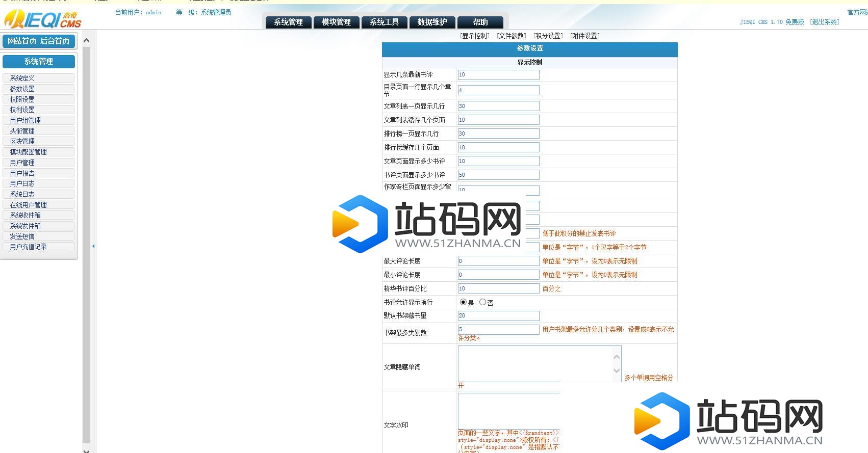Click the JIEQI CMS 1.70 免费版 link
This screenshot has width=868, height=453.
tap(772, 22)
